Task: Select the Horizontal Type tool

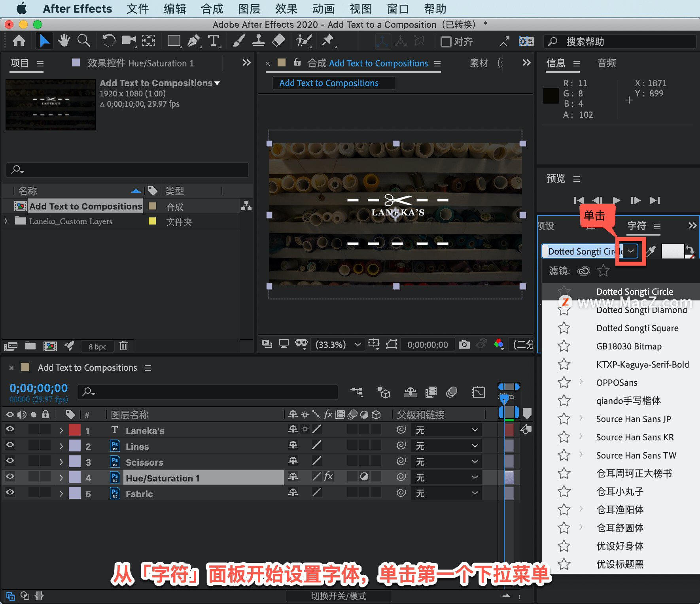Action: (214, 40)
